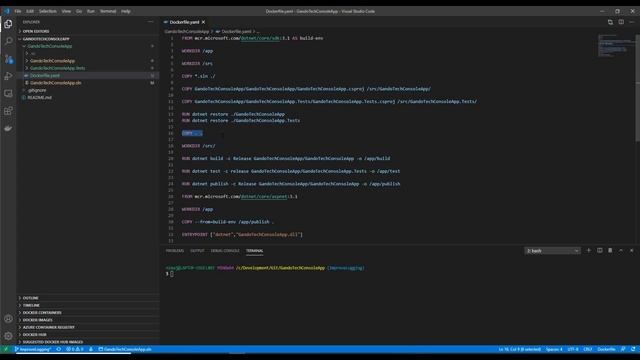Select the Dockerfile.yaml editor tab
640x360 pixels.
(184, 22)
